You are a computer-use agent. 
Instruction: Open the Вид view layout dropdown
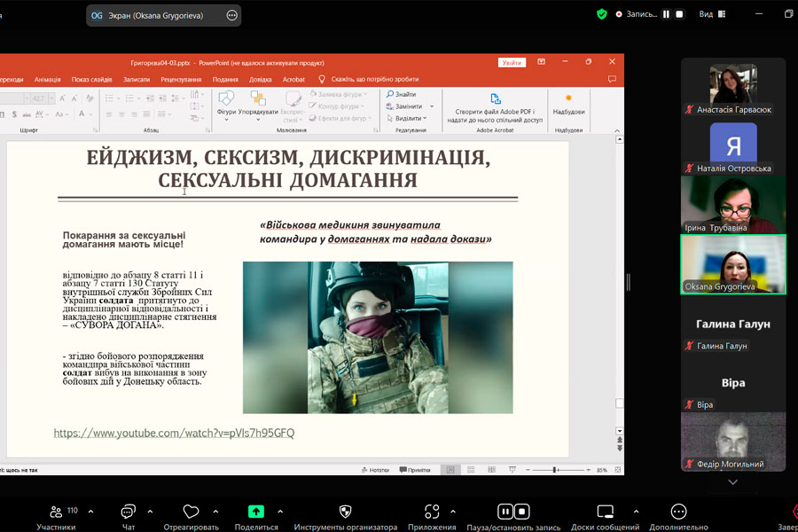[x=711, y=14]
